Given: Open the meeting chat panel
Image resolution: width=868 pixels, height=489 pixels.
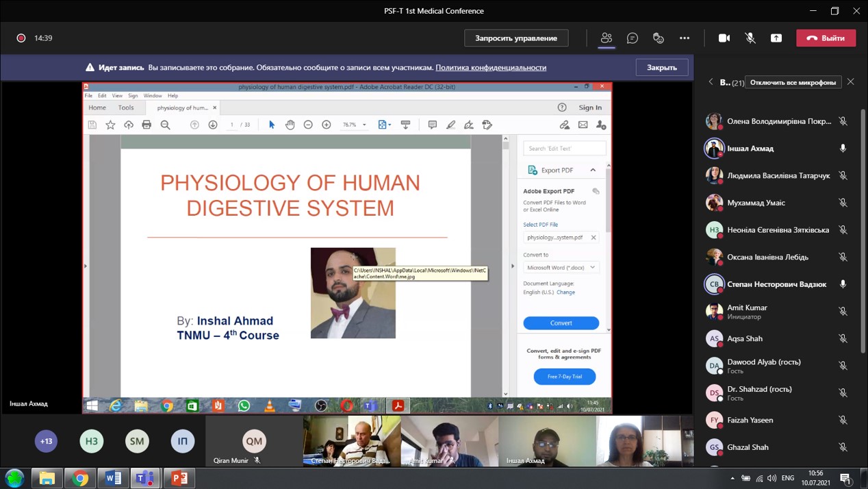Looking at the screenshot, I should click(633, 38).
